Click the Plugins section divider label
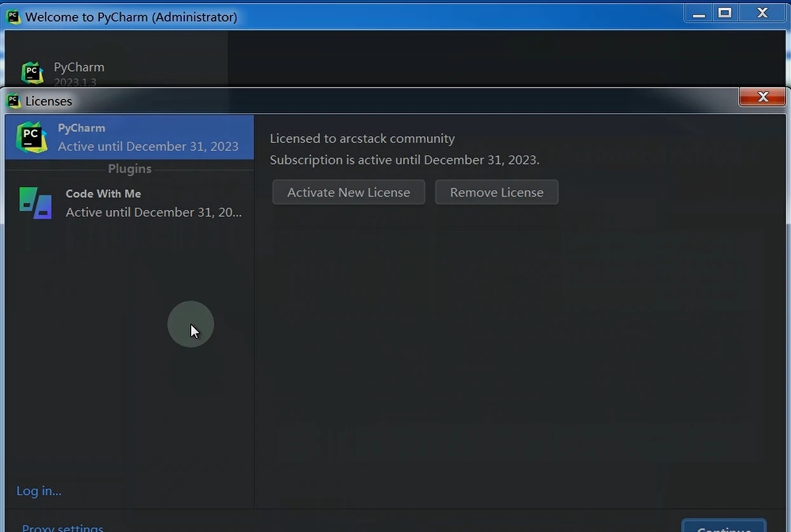 click(x=129, y=168)
